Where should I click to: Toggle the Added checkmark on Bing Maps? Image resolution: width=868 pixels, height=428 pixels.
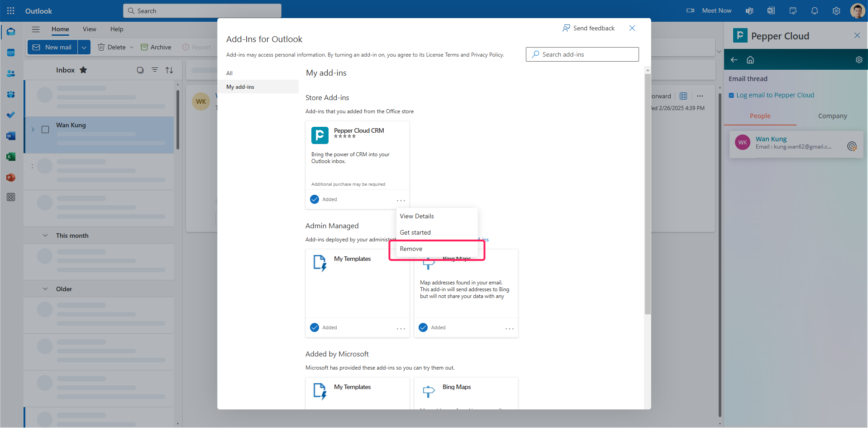[x=423, y=327]
